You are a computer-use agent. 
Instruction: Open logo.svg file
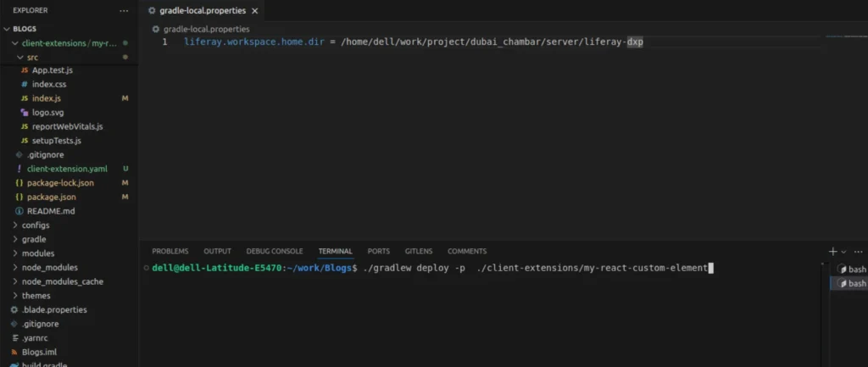tap(47, 113)
